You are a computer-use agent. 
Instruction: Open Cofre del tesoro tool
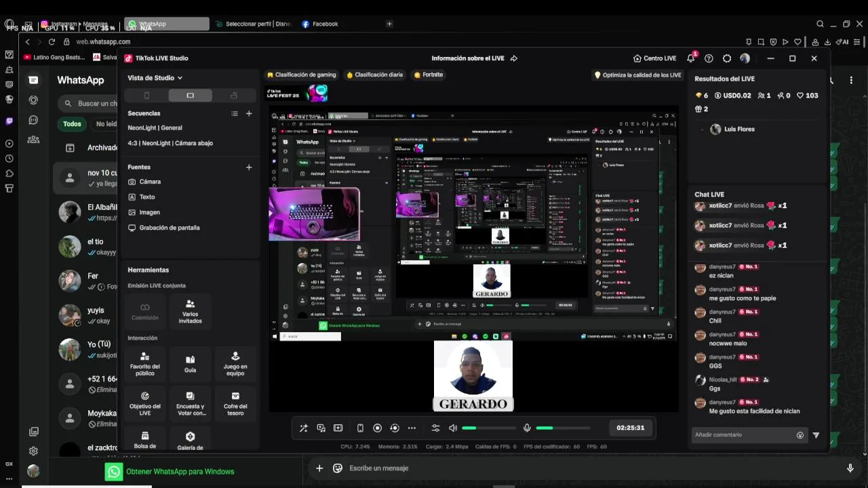235,404
